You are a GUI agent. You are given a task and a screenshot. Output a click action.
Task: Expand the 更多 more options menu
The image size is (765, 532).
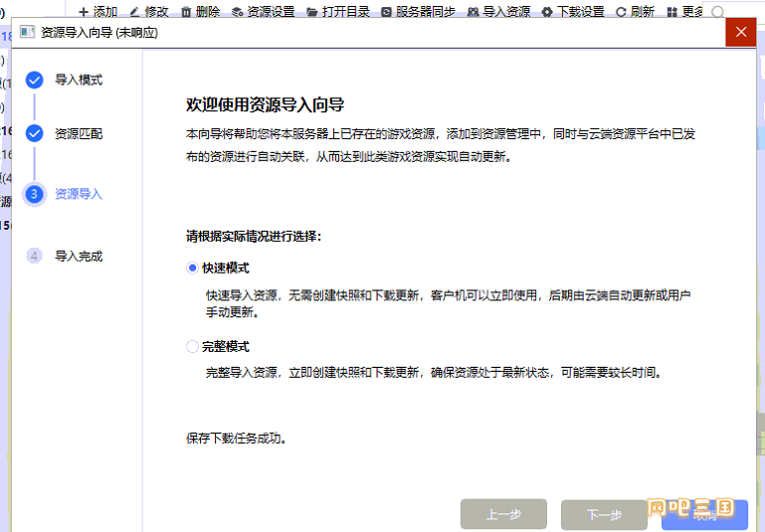673,12
